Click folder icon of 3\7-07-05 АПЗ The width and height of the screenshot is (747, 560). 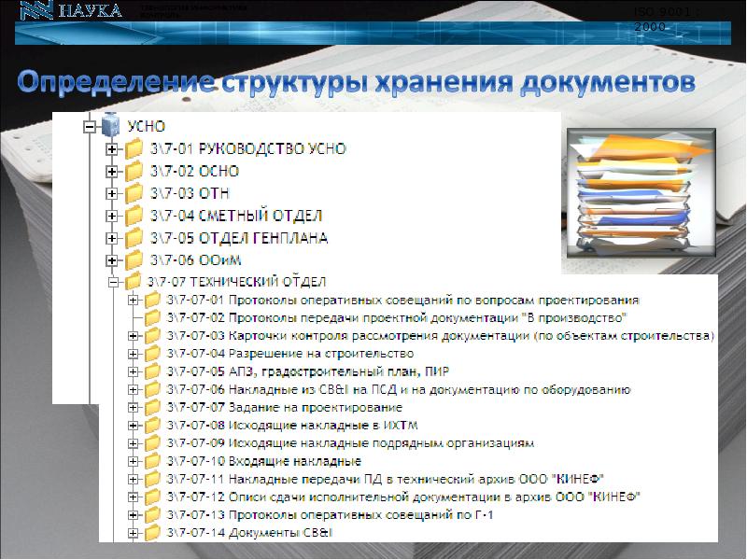(152, 371)
